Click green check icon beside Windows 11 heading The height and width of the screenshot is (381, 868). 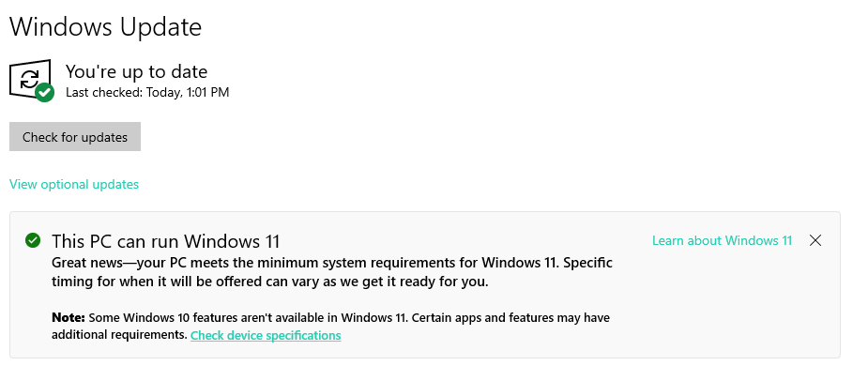[33, 240]
